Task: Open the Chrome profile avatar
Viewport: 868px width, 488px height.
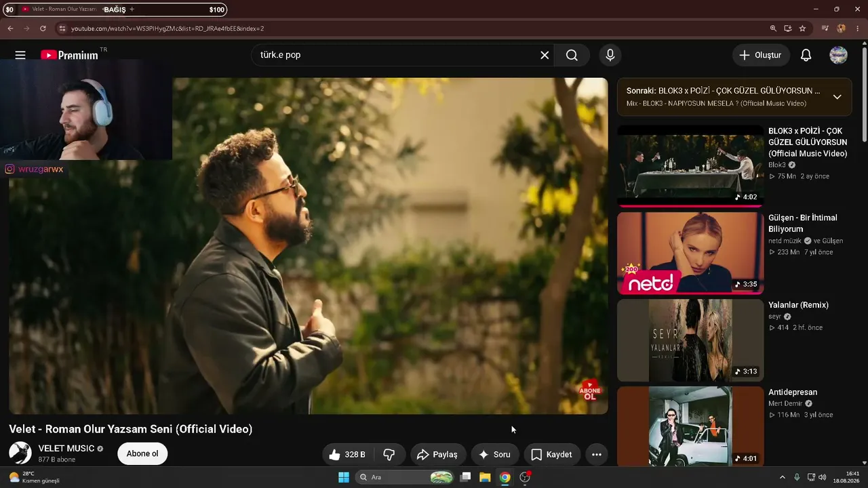Action: pyautogui.click(x=842, y=28)
